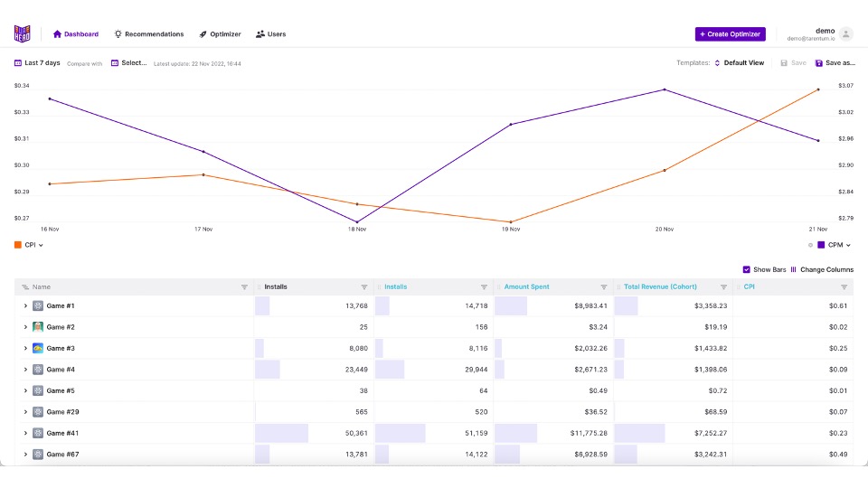Expand the Game #3 row
This screenshot has height=488, width=868.
(x=25, y=349)
